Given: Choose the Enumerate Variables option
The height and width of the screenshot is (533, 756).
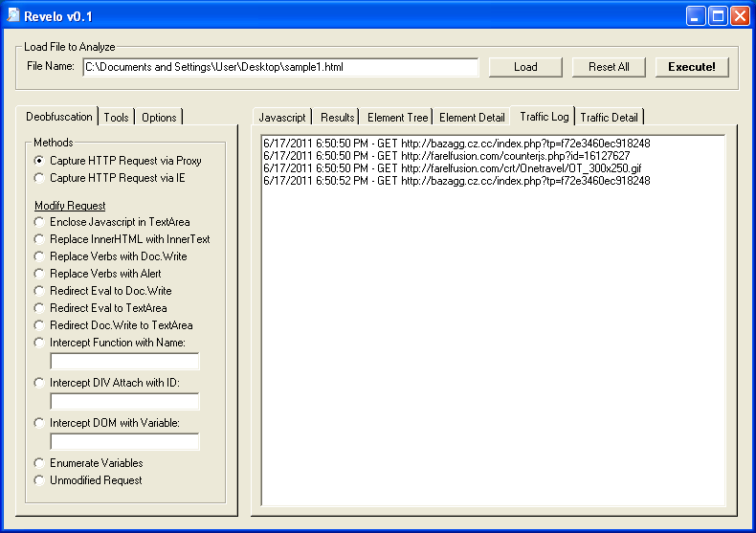Looking at the screenshot, I should click(x=39, y=463).
